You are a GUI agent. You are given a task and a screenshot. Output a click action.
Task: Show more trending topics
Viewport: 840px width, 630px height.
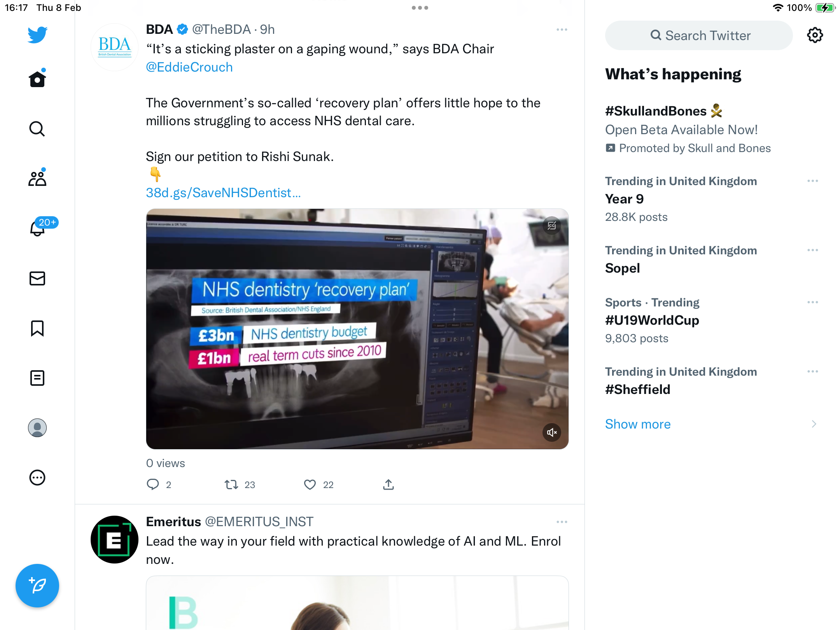[x=638, y=424]
